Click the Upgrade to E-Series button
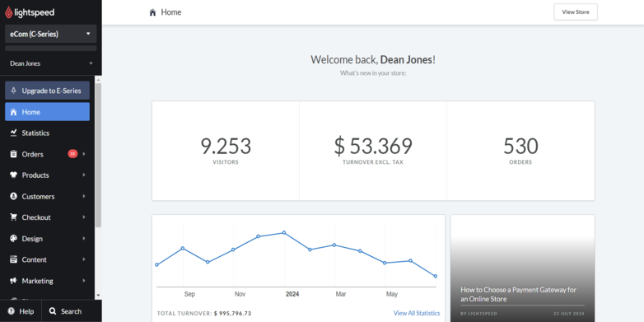The image size is (644, 322). point(47,91)
